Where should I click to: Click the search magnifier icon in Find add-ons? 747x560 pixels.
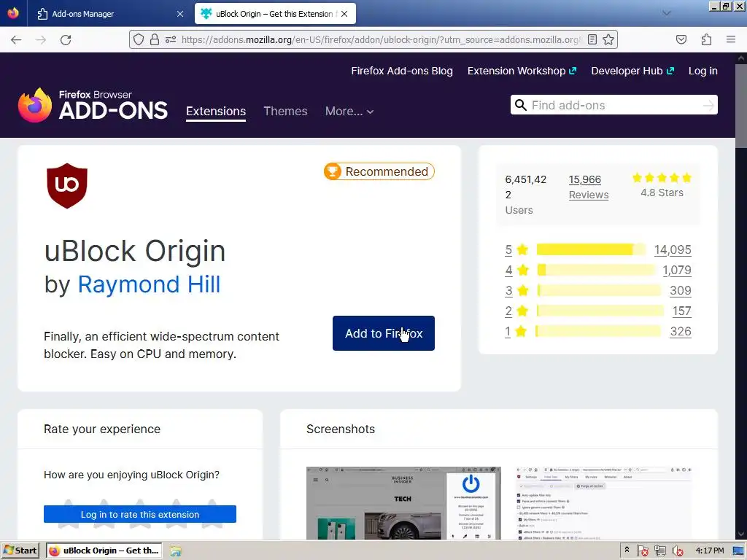click(521, 105)
